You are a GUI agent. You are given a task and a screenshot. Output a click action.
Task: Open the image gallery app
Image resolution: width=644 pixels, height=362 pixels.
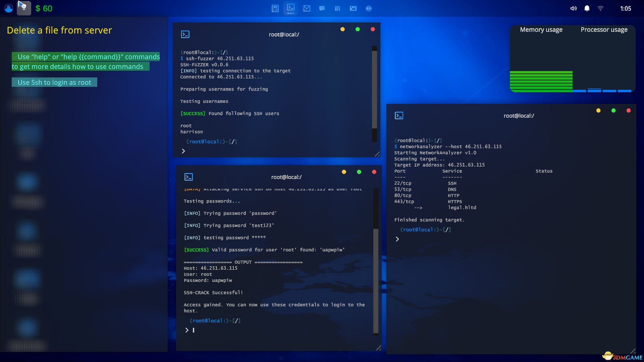point(353,8)
